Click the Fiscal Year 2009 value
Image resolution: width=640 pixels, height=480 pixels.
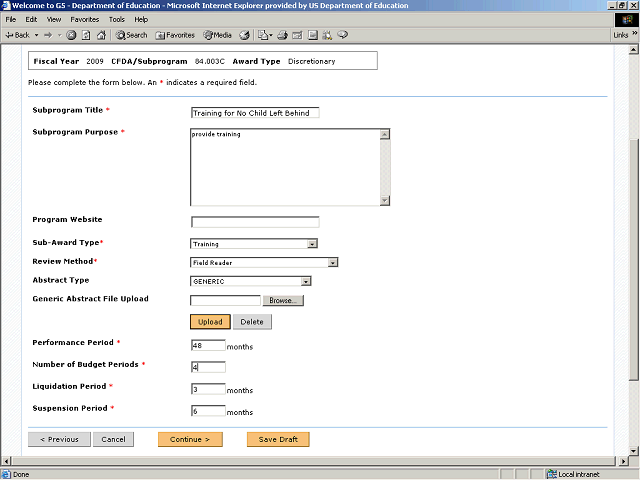tap(95, 61)
